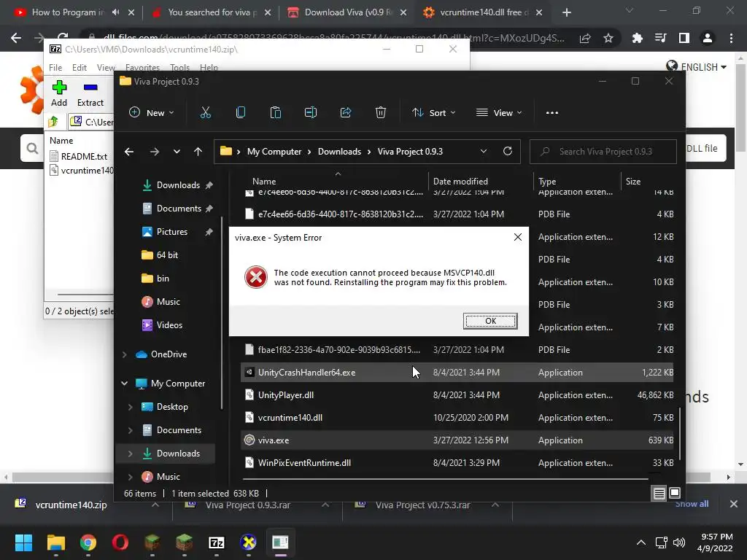Click OK in the System Error dialog
Screen dimensions: 747x560
coord(490,321)
